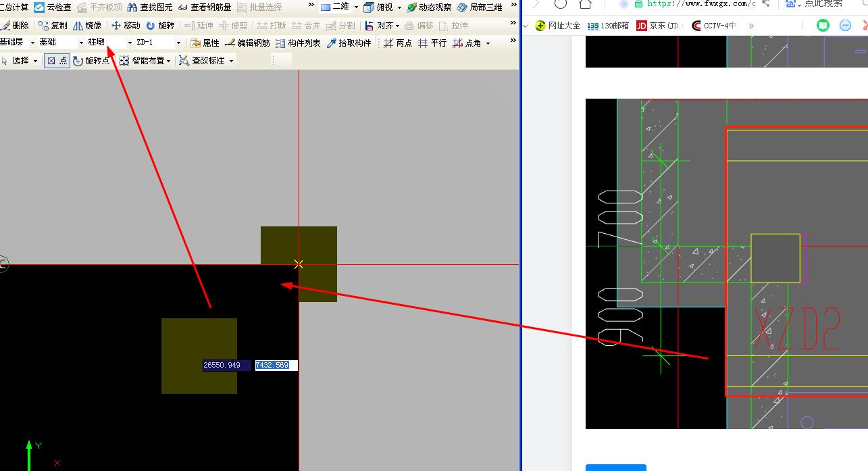Click the browser share icon
The width and height of the screenshot is (868, 471).
click(x=765, y=3)
